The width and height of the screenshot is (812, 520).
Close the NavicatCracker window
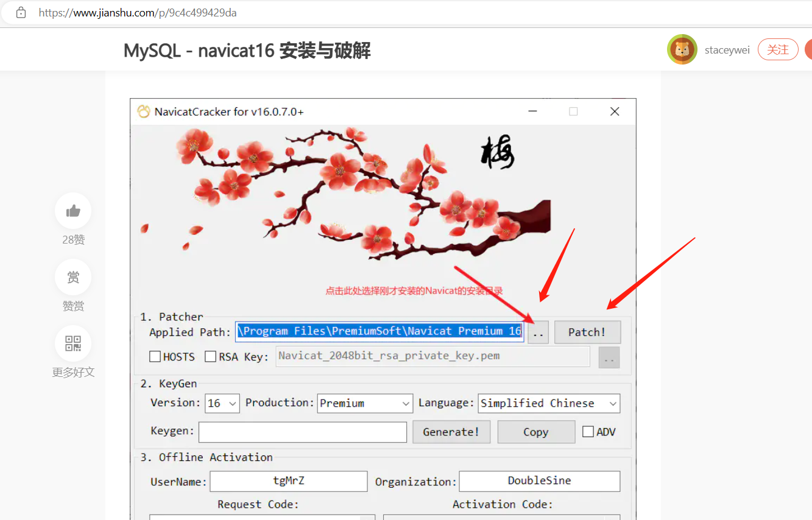[x=615, y=111]
